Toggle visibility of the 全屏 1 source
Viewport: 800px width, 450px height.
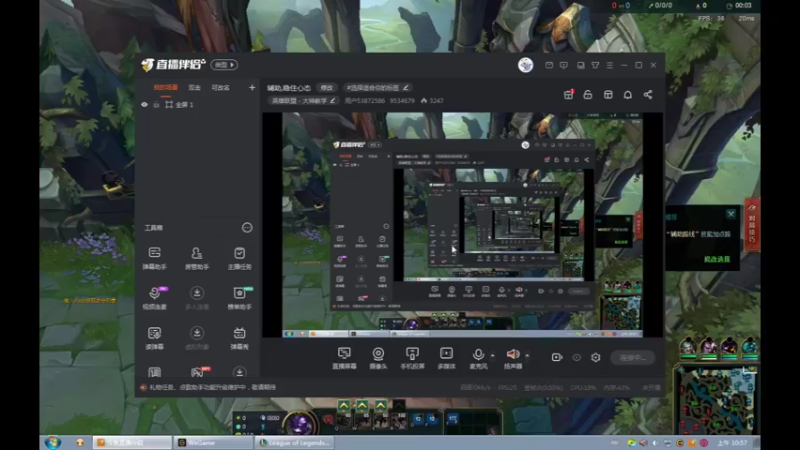click(144, 105)
